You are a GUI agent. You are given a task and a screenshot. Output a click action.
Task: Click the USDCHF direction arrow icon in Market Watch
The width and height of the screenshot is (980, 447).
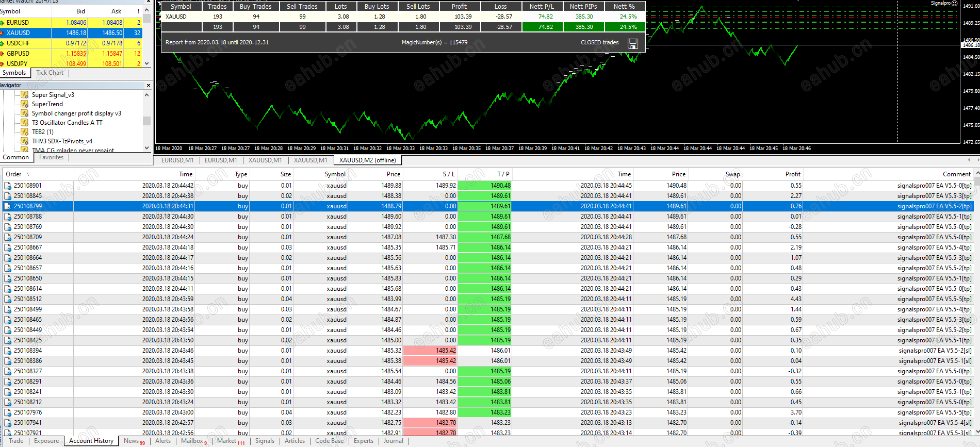point(2,43)
